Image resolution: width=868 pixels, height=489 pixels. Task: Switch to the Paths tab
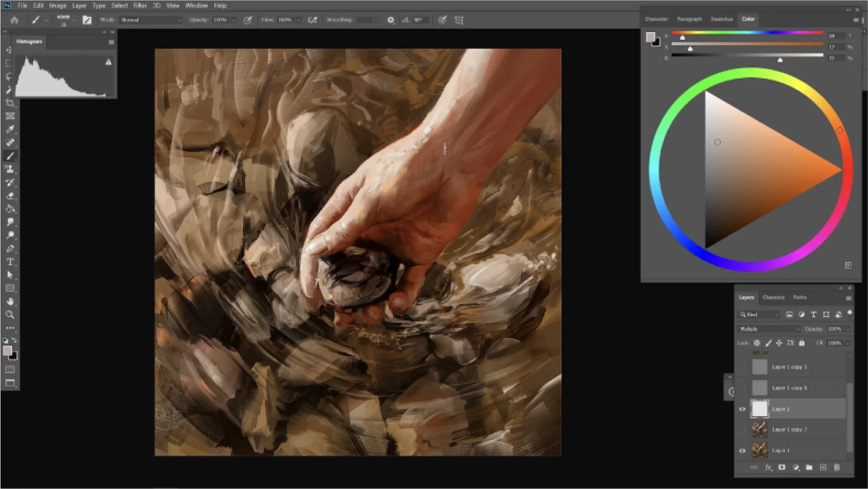(799, 297)
